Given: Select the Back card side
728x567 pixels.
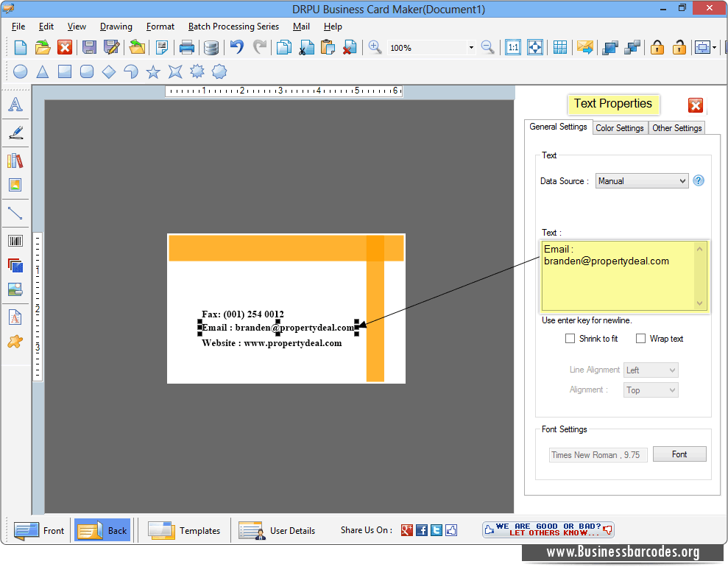Looking at the screenshot, I should (x=102, y=530).
